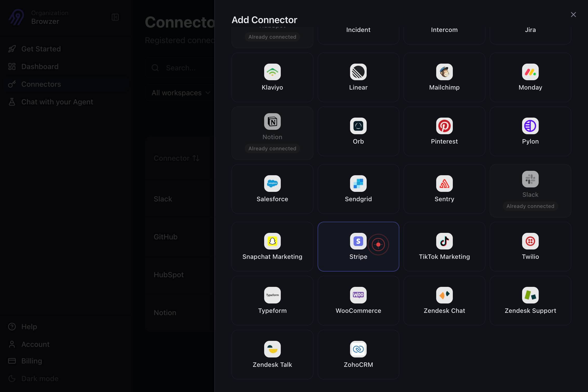Select the TikTok Marketing card

click(x=444, y=247)
